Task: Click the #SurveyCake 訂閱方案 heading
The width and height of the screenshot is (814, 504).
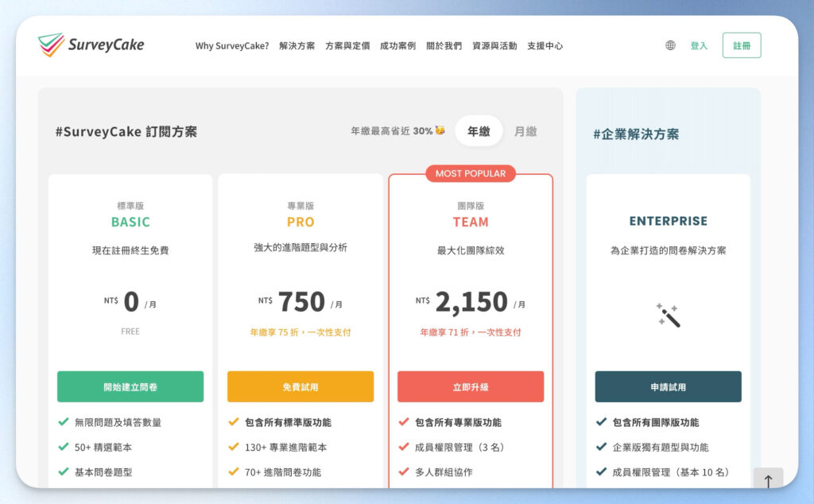Action: (126, 132)
